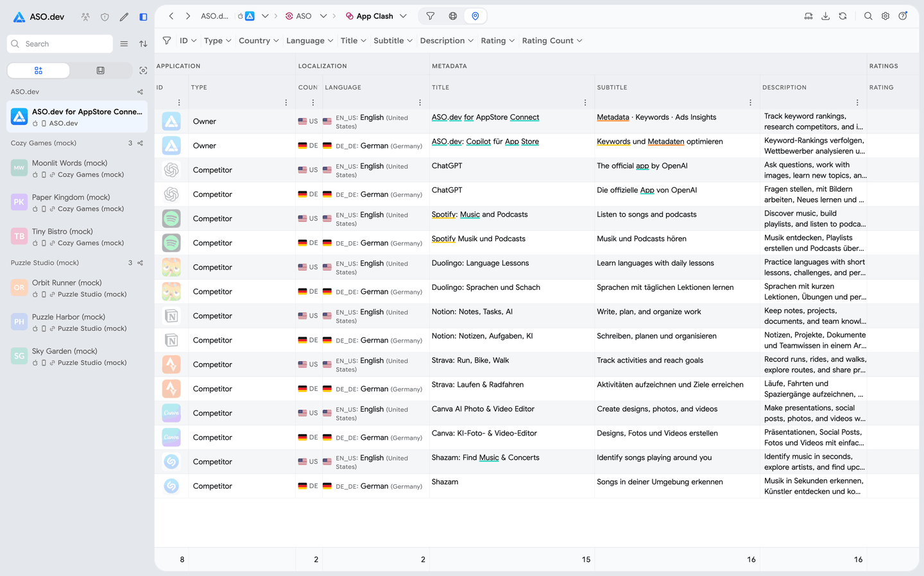Open the Type filter dropdown
The width and height of the screenshot is (924, 576).
(x=218, y=40)
